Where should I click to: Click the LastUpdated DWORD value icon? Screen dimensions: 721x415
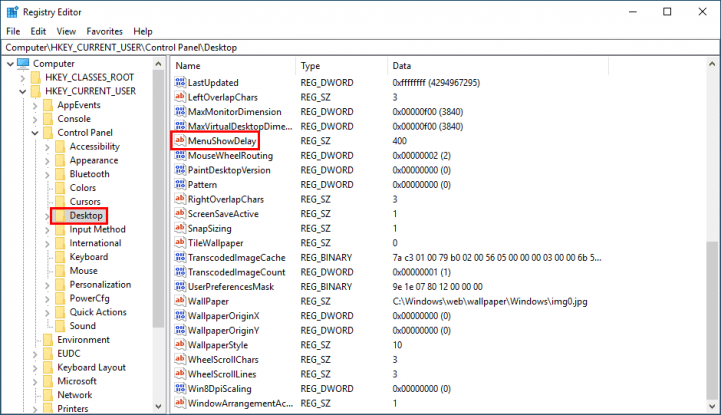(180, 83)
